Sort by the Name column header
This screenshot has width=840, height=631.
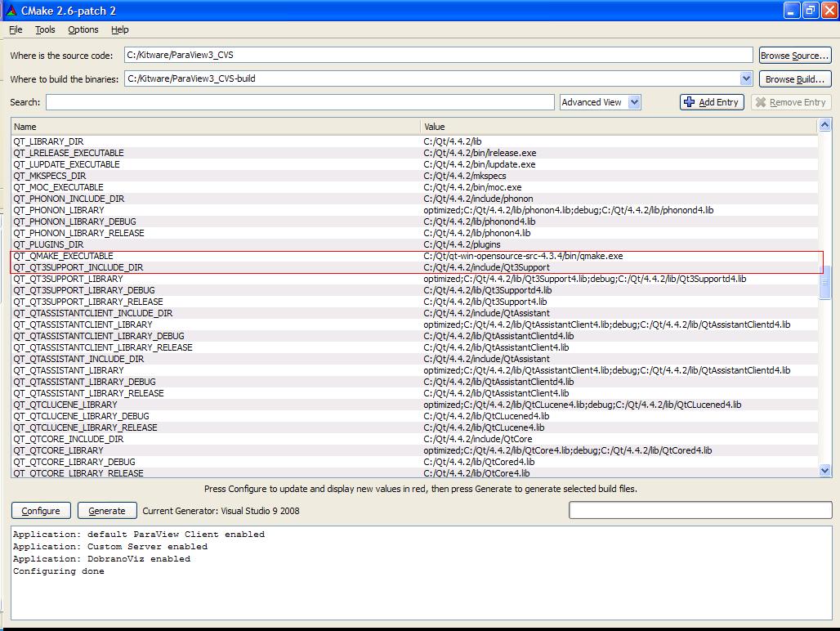point(216,127)
